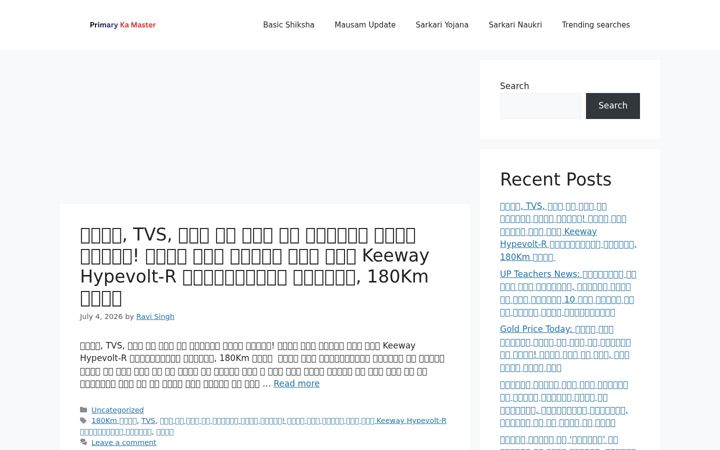Click Read more on the article excerpt
The height and width of the screenshot is (450, 720).
tap(296, 383)
